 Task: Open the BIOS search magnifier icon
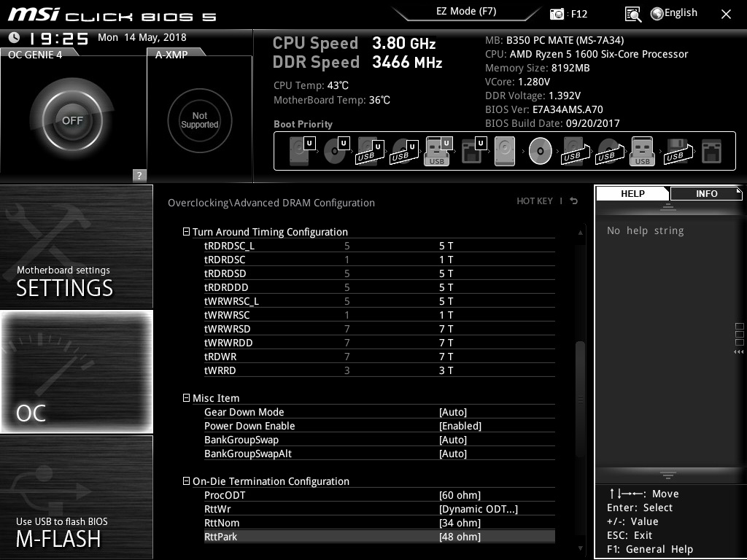[x=632, y=15]
